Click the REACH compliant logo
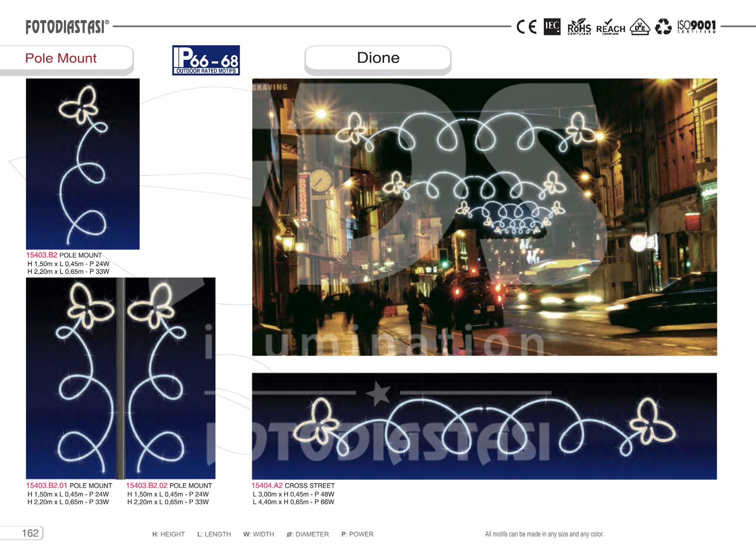The height and width of the screenshot is (549, 756). point(611,28)
